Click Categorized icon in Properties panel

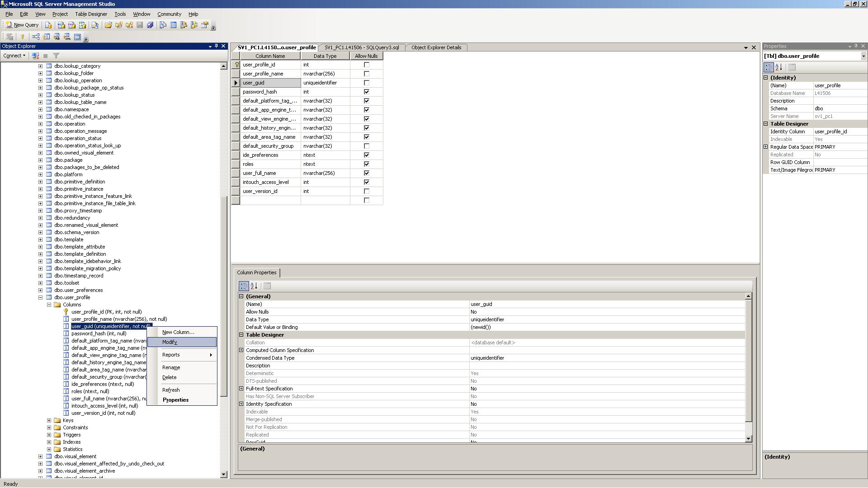[769, 67]
